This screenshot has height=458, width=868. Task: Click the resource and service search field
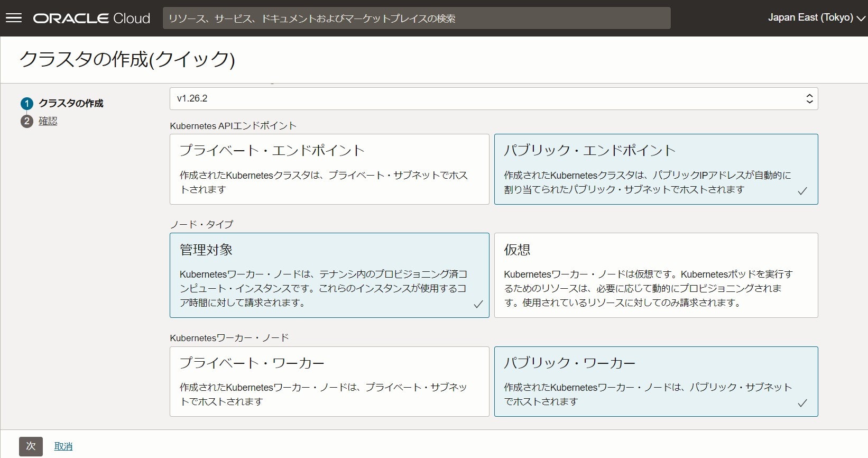[x=417, y=18]
